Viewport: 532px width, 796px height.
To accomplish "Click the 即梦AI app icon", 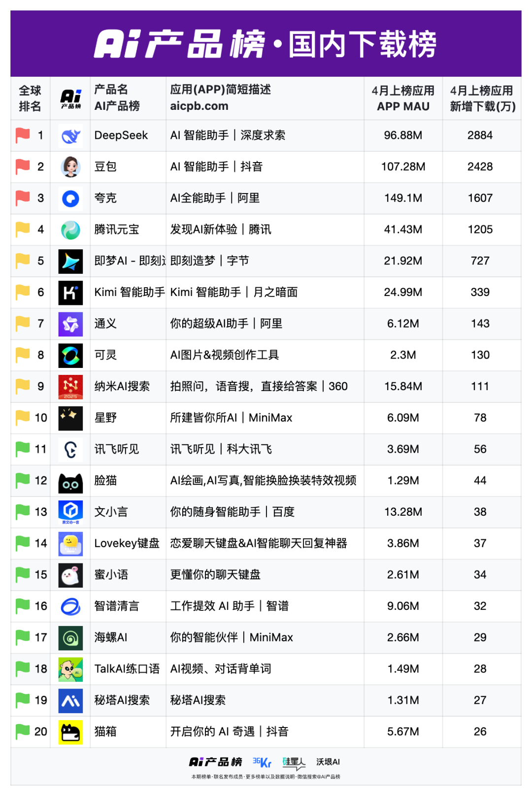I will (x=70, y=261).
